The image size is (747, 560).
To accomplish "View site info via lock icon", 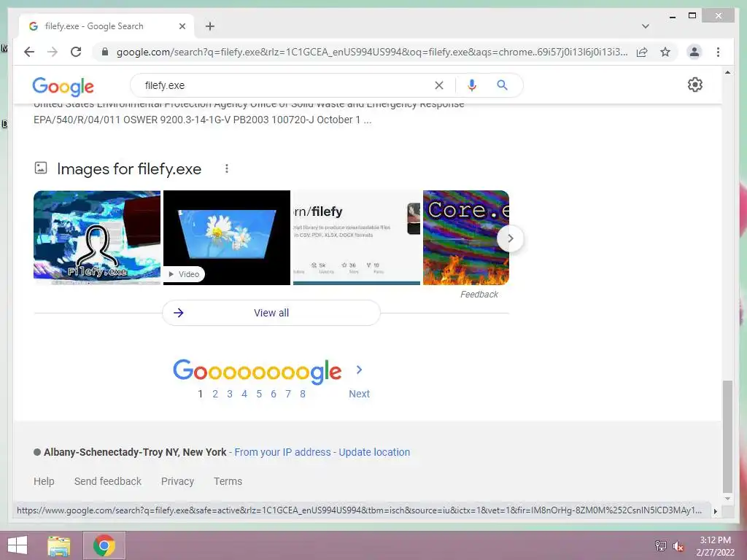I will pyautogui.click(x=105, y=52).
